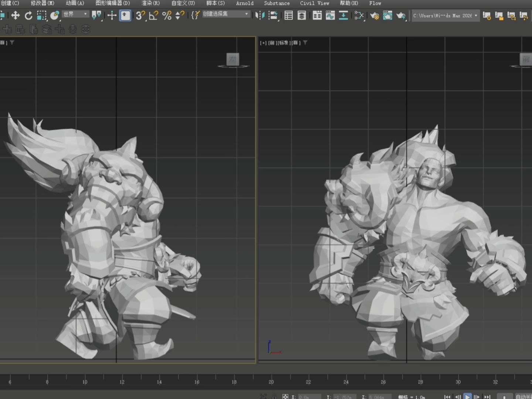
Task: Click the set project folder icon
Action: [x=499, y=16]
